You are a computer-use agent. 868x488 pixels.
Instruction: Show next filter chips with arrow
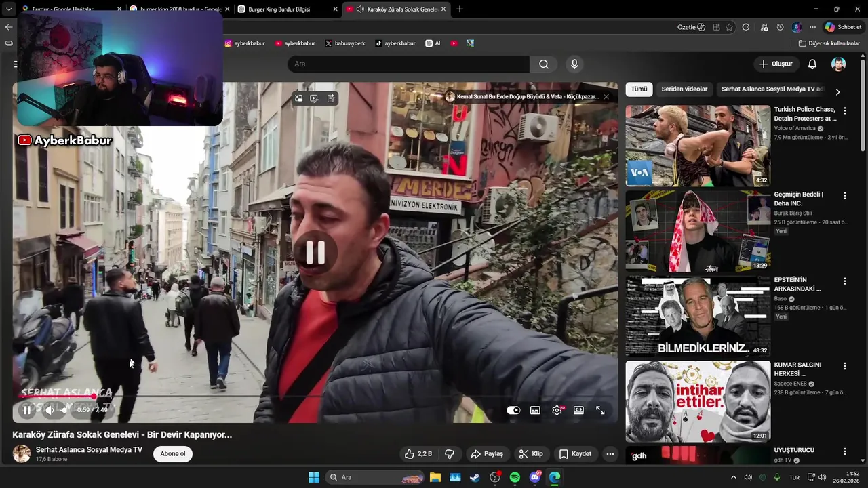(837, 91)
